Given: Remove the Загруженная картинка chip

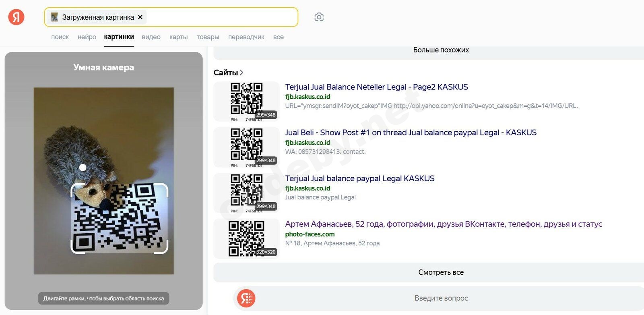Looking at the screenshot, I should tap(140, 17).
